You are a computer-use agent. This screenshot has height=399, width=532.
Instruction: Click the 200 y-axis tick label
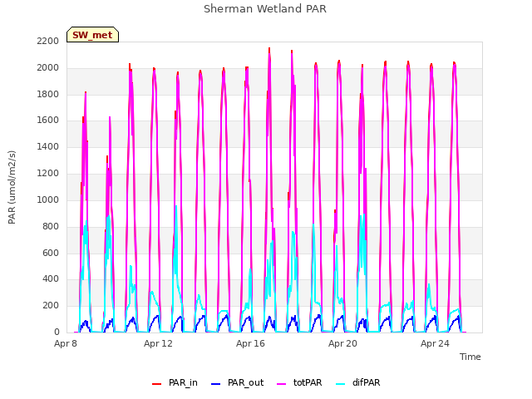click(51, 305)
